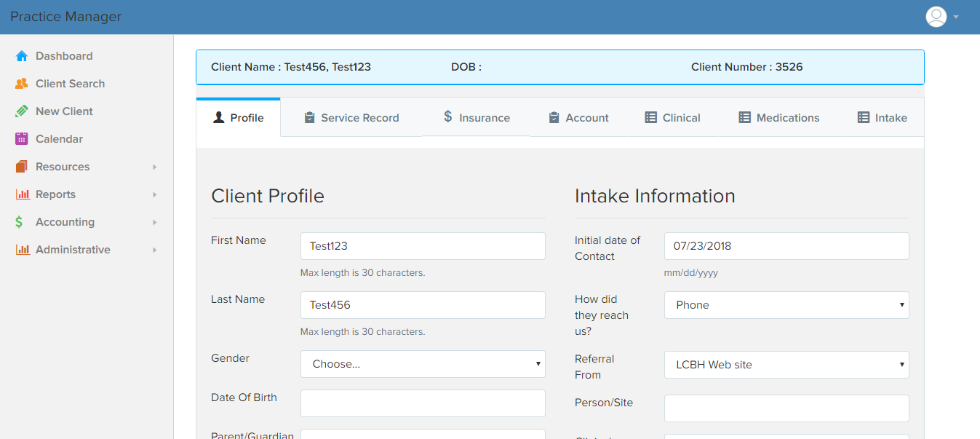The height and width of the screenshot is (439, 980).
Task: Click the Reports bar chart icon
Action: [x=23, y=194]
